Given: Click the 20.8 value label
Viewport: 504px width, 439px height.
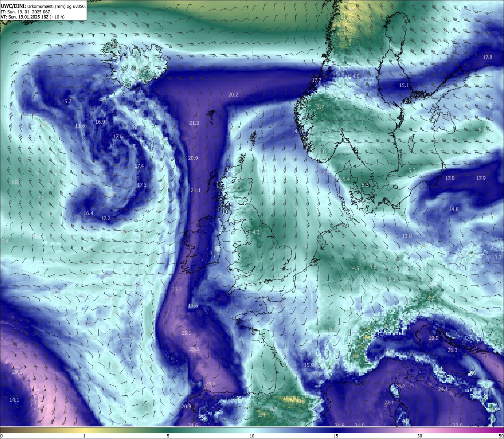Looking at the screenshot, I should 186,406.
